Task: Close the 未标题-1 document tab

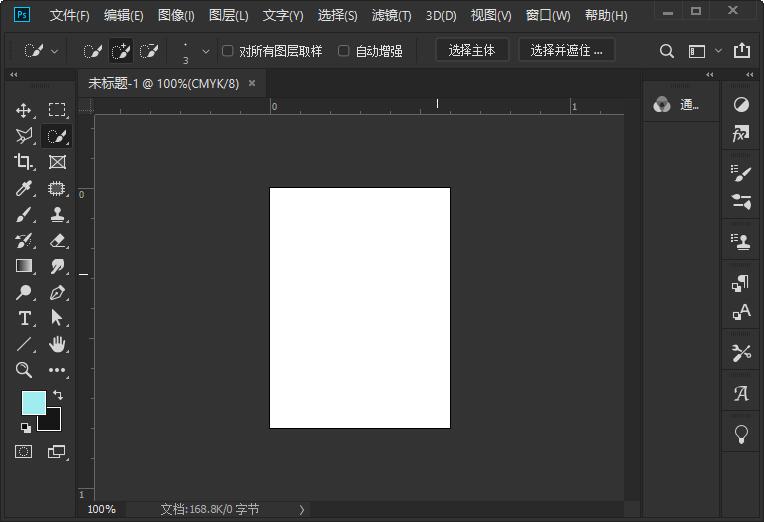Action: coord(252,83)
